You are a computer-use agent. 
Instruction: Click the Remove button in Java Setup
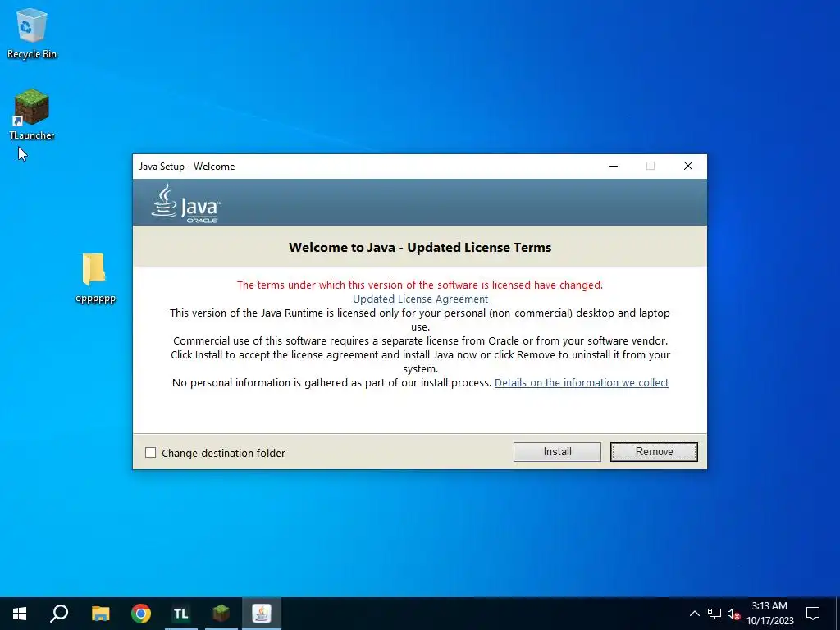tap(654, 452)
